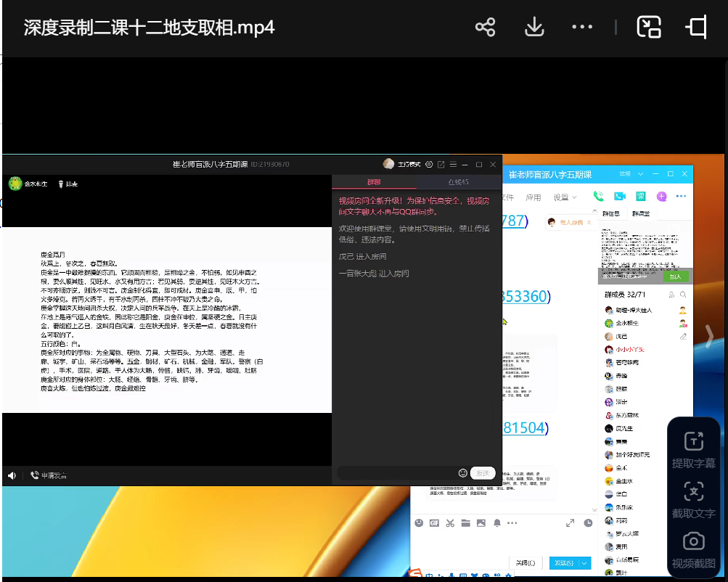
Task: Click the classroom chat message input field
Action: click(x=396, y=473)
